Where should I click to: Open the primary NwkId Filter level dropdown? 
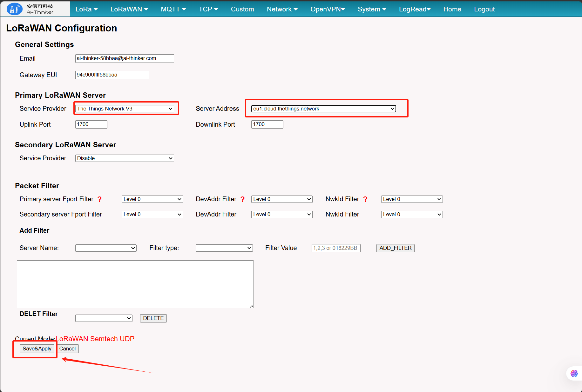(x=412, y=199)
